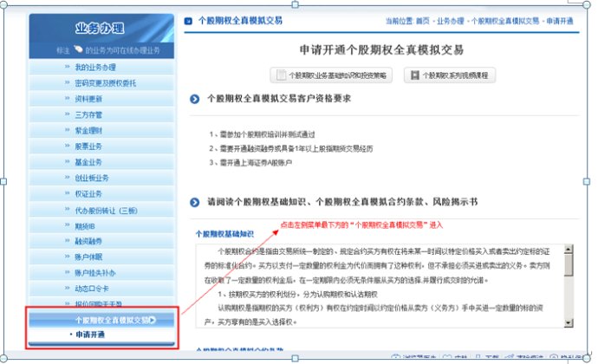Click the arrow icon on 个股期权全真模拟交易 menu

[x=153, y=320]
